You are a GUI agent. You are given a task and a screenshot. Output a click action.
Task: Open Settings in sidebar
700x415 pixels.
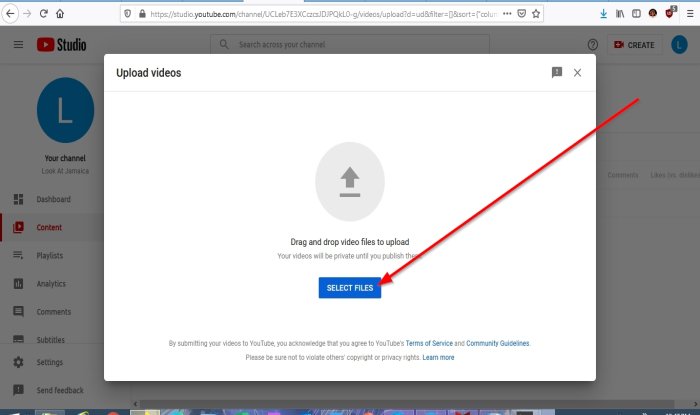[x=52, y=362]
